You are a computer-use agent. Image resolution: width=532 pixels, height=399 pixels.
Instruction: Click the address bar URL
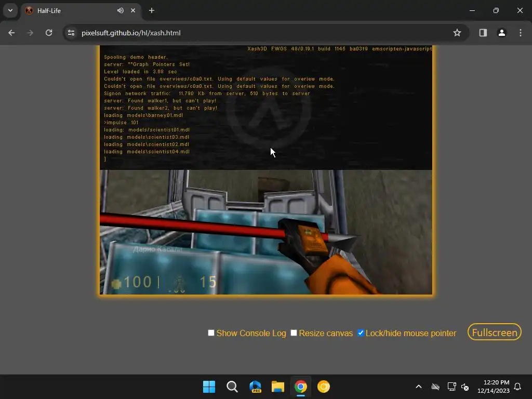[x=131, y=33]
